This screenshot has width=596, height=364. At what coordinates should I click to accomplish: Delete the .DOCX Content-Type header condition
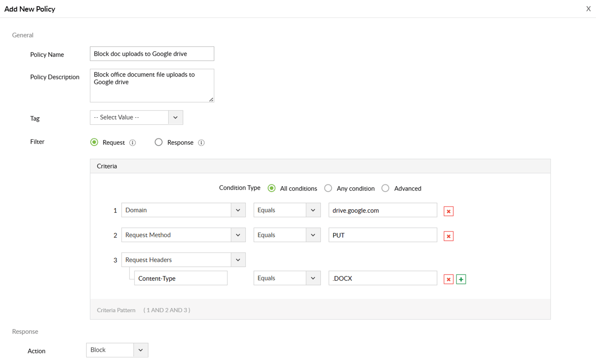[x=448, y=279]
